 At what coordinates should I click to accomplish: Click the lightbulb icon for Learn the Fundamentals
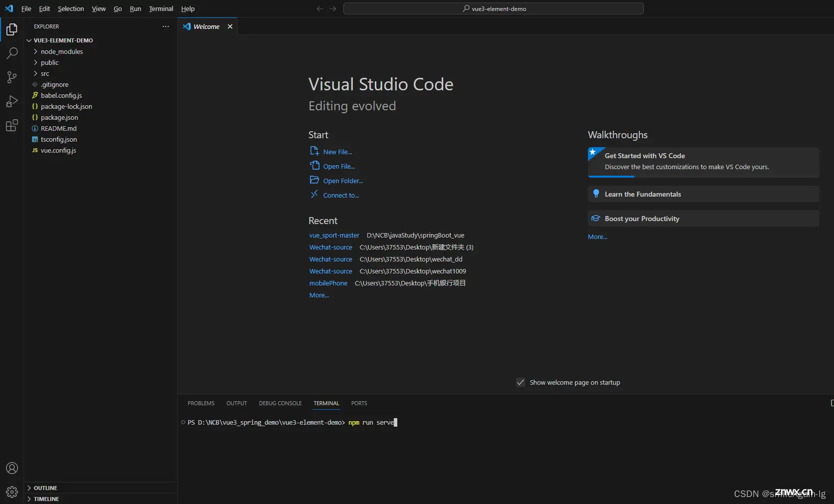(596, 194)
